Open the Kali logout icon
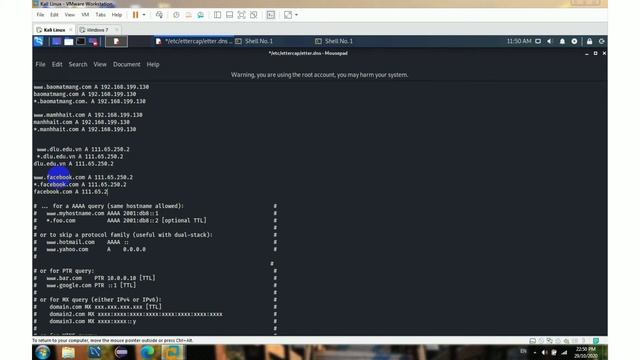 click(x=602, y=41)
